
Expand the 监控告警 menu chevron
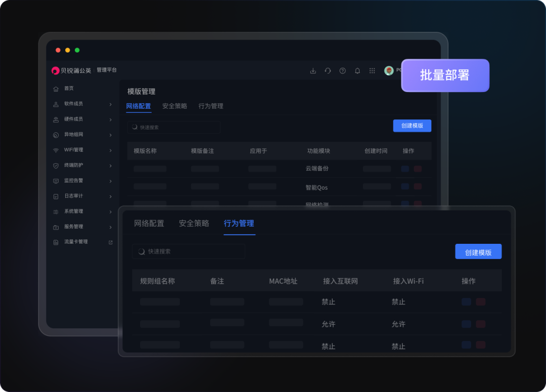tap(110, 181)
